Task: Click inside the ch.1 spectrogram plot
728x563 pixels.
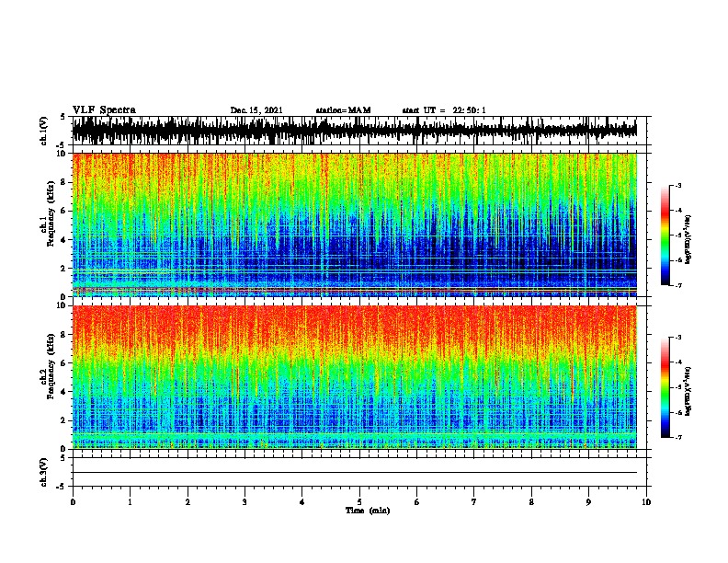Action: [x=354, y=224]
